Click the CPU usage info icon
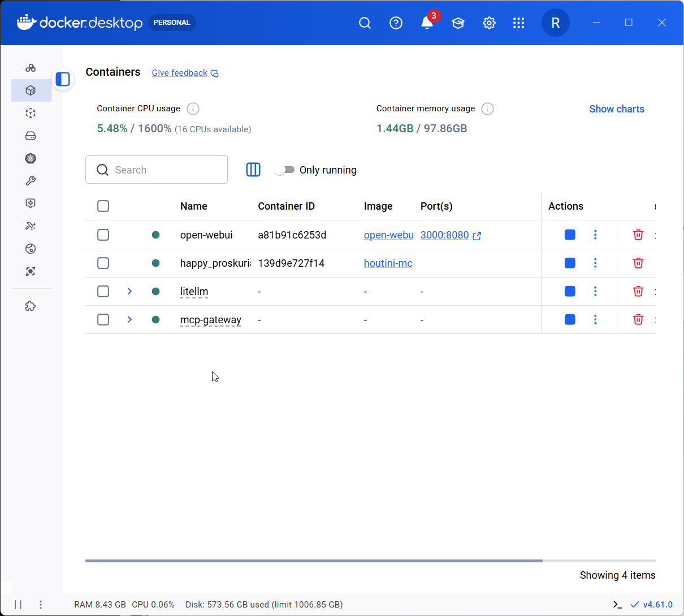 click(x=193, y=109)
